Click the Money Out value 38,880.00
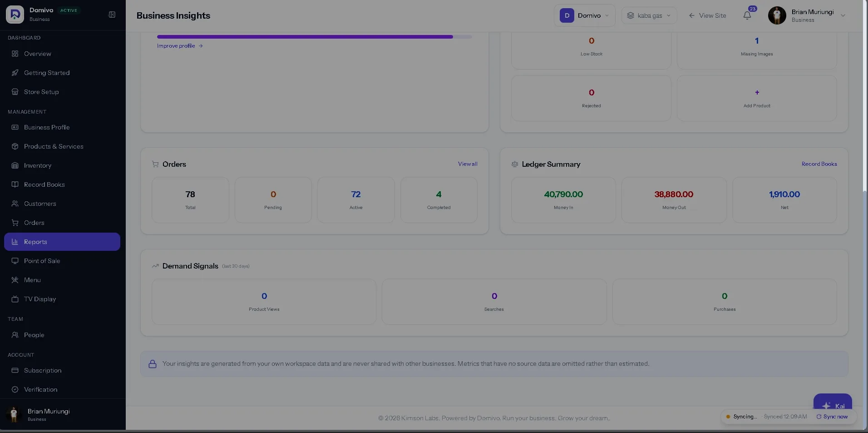 674,194
